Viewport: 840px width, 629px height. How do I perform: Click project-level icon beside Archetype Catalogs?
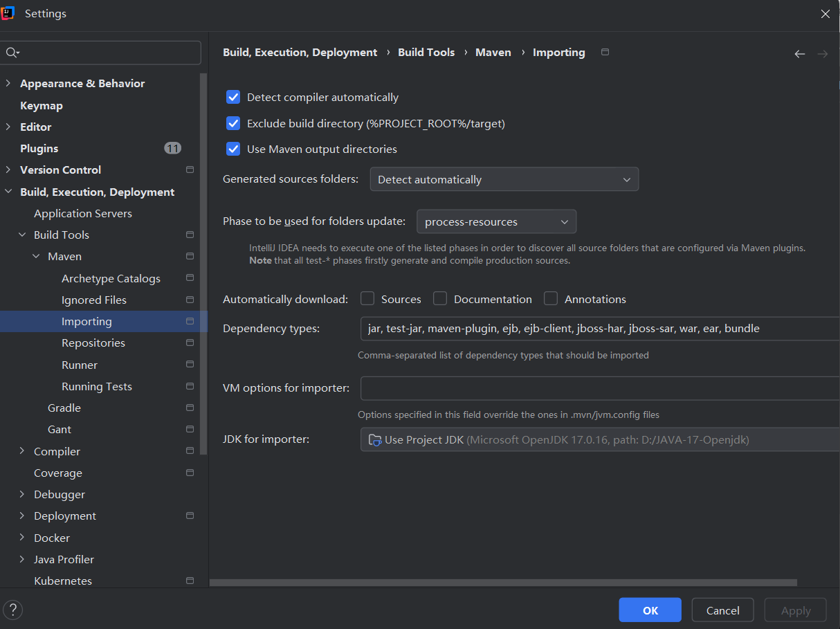[190, 278]
